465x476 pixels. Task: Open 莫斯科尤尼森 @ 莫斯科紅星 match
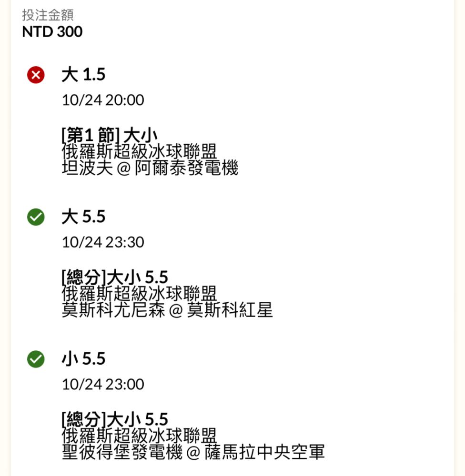point(167,310)
